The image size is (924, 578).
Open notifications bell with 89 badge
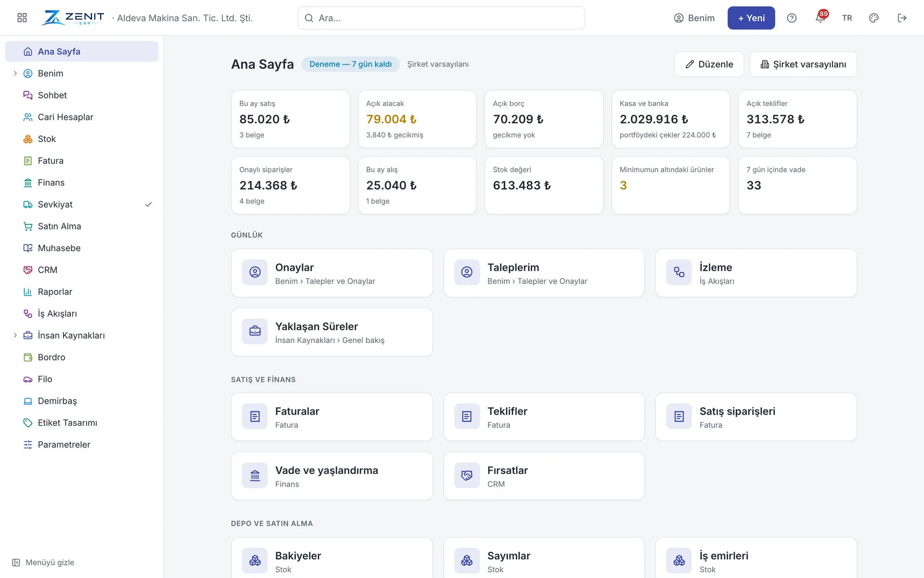click(821, 18)
